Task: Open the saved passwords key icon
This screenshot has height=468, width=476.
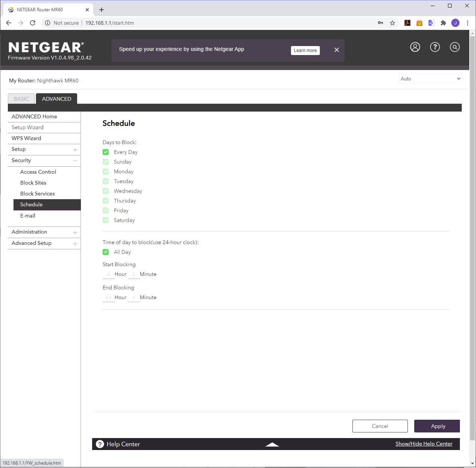Action: [x=381, y=23]
